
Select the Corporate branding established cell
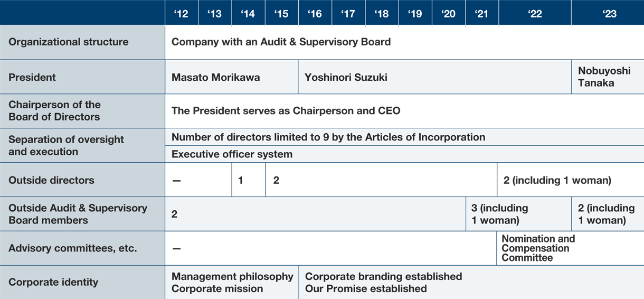[471, 282]
